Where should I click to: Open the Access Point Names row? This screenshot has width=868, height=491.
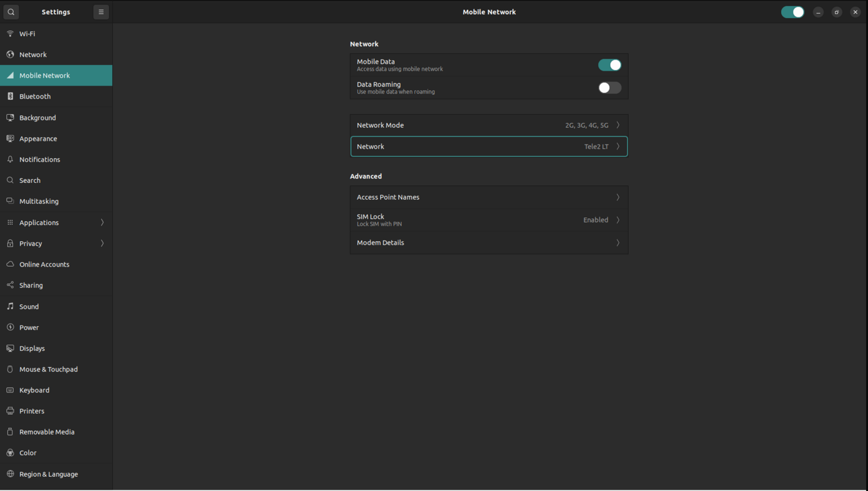tap(489, 197)
